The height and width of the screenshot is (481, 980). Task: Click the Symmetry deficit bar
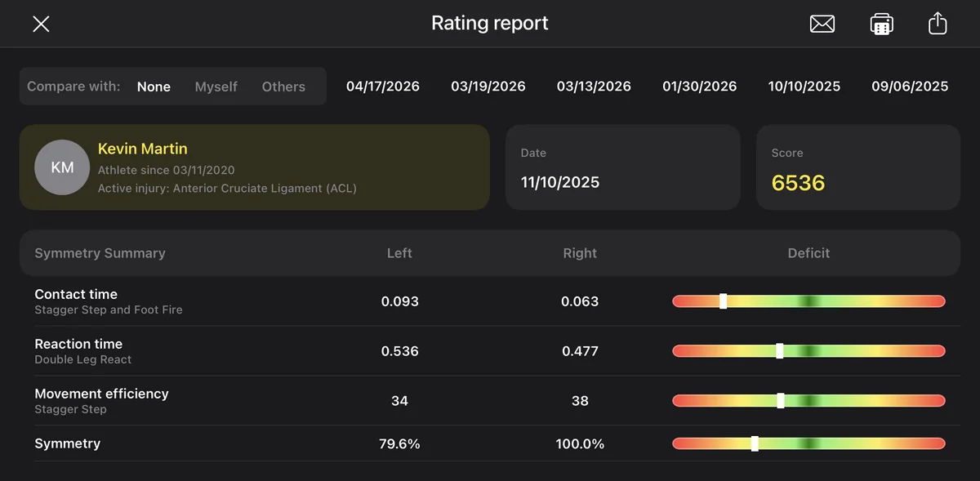[x=808, y=443]
